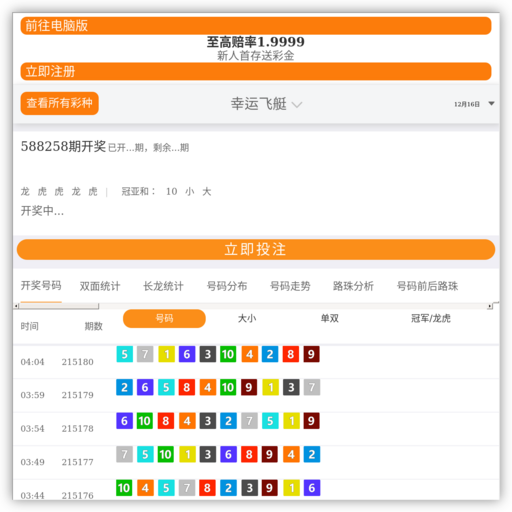Viewport: 512px width, 512px height.
Task: Click the 588258期开奖 heading
Action: point(63,146)
